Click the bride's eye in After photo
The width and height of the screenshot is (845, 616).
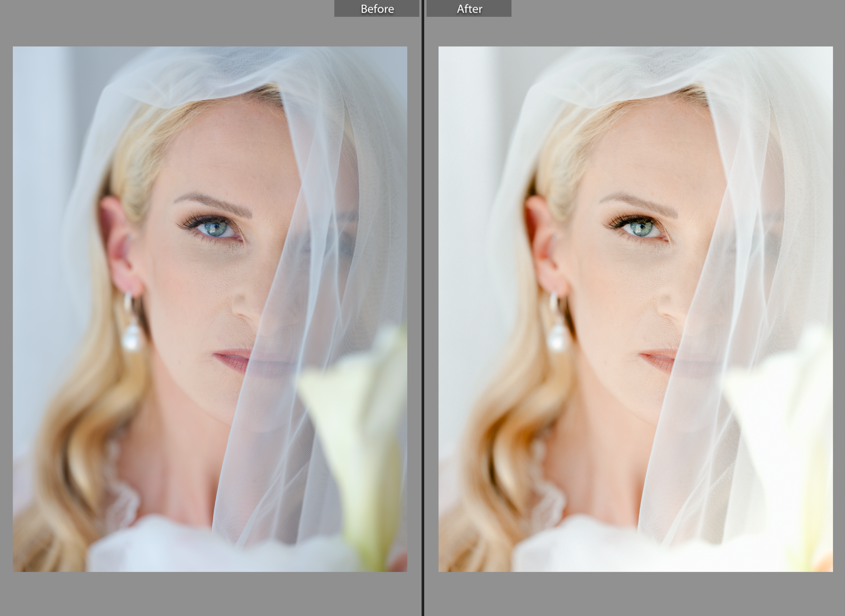(641, 228)
